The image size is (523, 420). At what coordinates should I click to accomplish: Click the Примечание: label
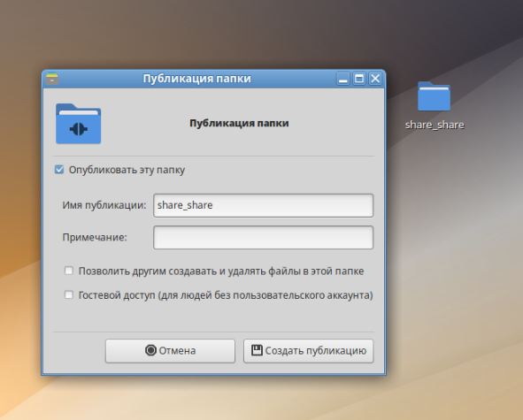[95, 237]
